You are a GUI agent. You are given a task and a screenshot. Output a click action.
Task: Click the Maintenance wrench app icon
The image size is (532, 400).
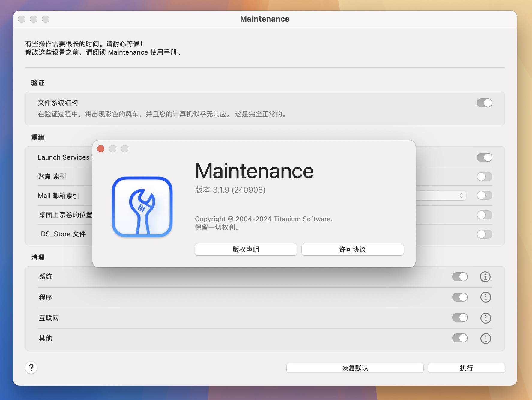[x=142, y=207]
